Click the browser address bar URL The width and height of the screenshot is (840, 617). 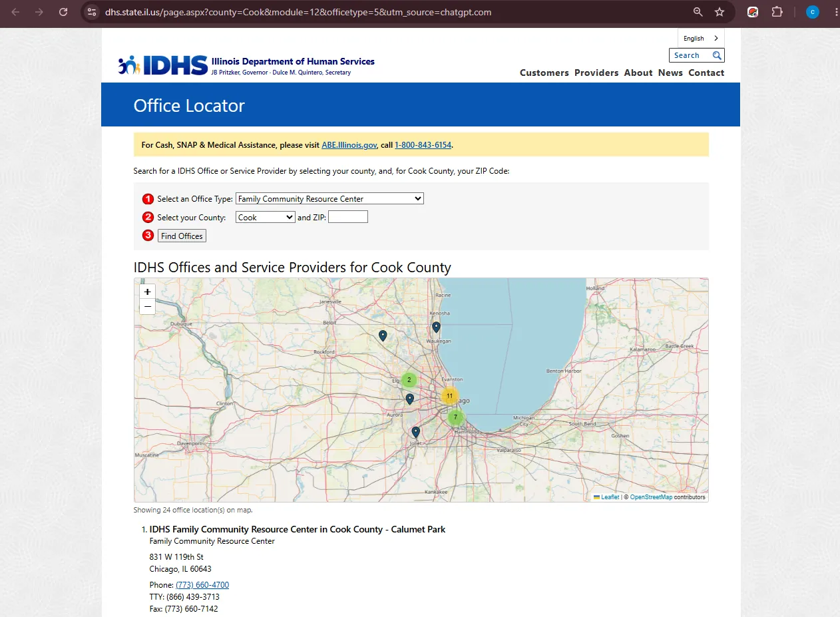click(x=298, y=12)
